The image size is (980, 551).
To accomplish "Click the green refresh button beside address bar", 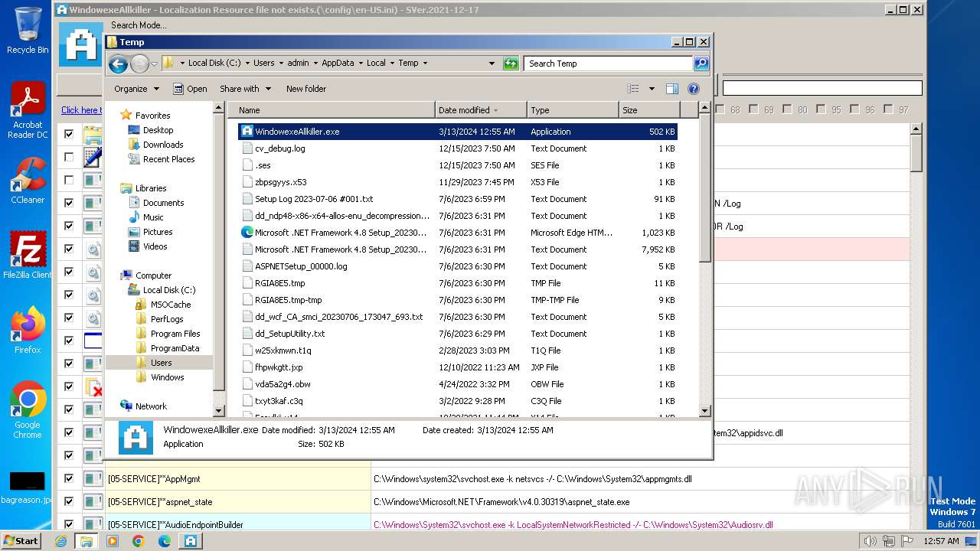I will tap(511, 64).
